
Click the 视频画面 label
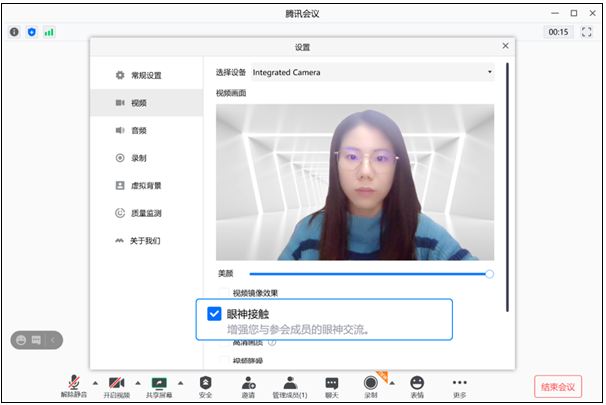[x=231, y=93]
